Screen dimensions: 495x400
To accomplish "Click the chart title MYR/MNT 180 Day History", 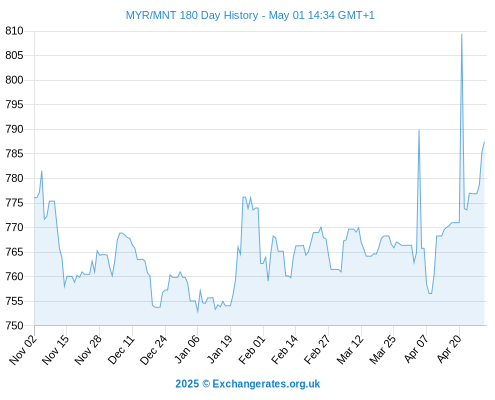I will point(192,15).
